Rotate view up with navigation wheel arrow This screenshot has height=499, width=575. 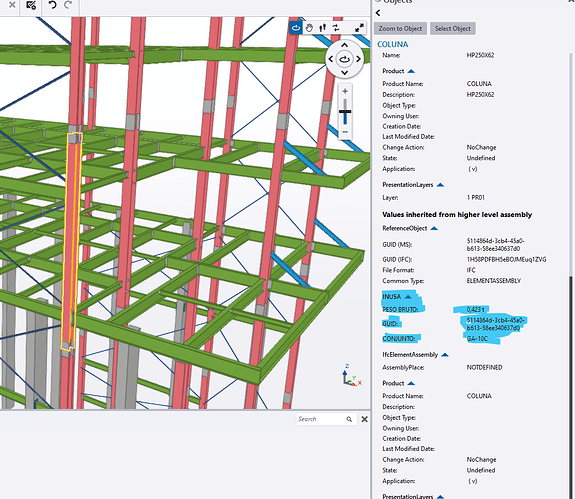click(x=344, y=45)
